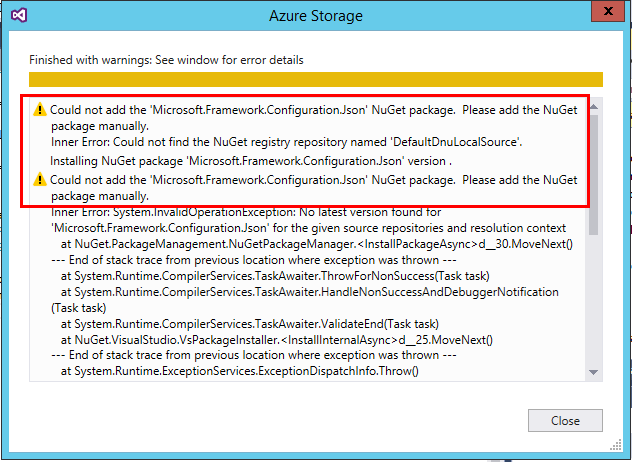This screenshot has height=462, width=632.
Task: Click the scrollbar down arrow in the error list
Action: [593, 372]
